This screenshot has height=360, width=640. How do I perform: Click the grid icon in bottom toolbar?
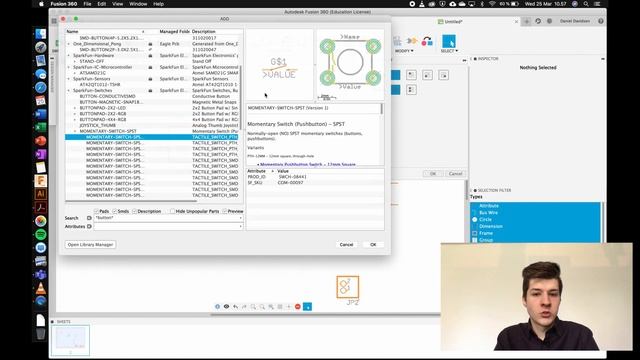(280, 307)
